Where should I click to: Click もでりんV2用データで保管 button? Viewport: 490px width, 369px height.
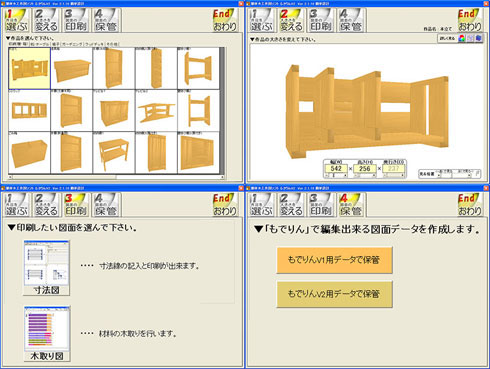pos(334,294)
